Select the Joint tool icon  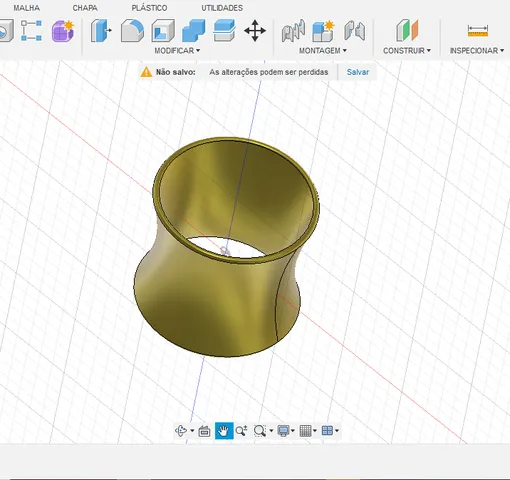(x=293, y=31)
